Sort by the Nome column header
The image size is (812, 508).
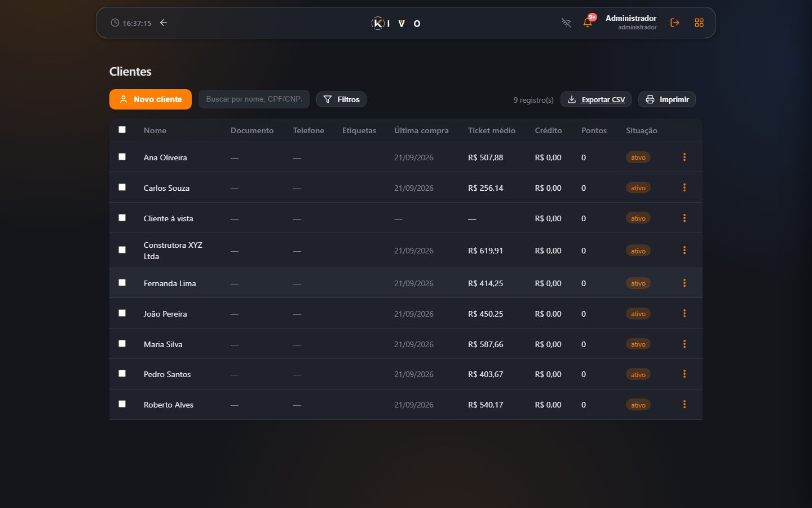tap(155, 130)
